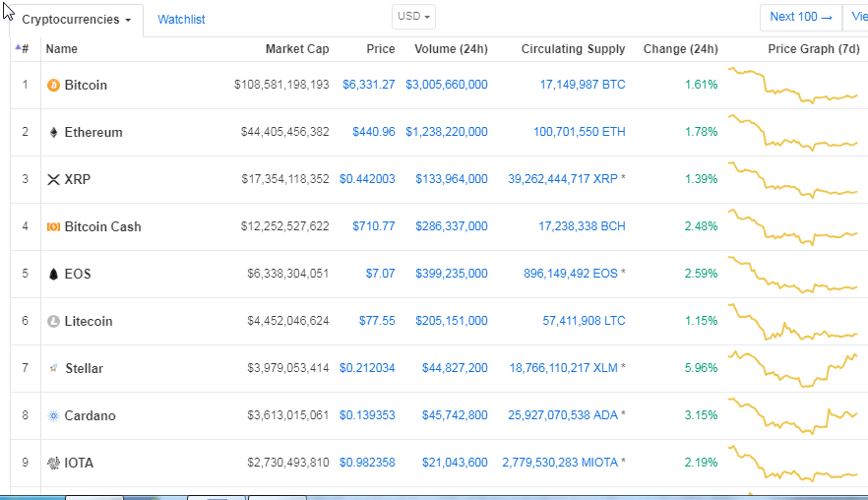The width and height of the screenshot is (868, 500).
Task: Open the EOS name link
Action: point(78,274)
